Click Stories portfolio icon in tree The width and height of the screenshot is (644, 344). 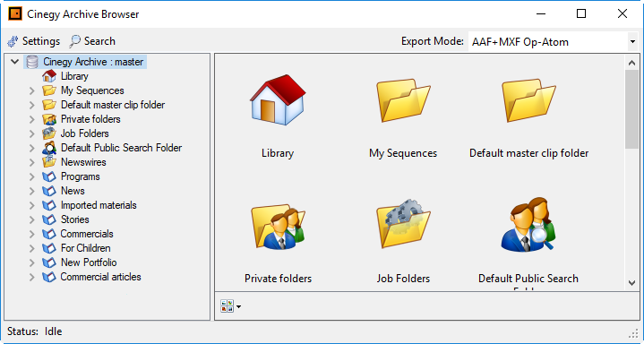[49, 219]
